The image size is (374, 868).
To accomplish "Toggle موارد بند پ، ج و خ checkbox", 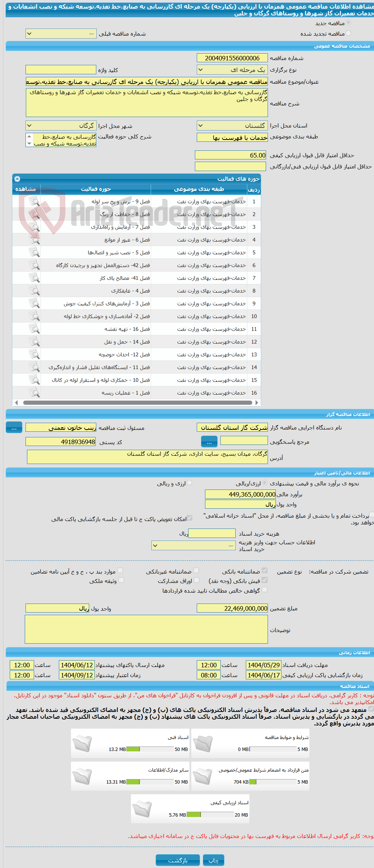I will pyautogui.click(x=120, y=571).
